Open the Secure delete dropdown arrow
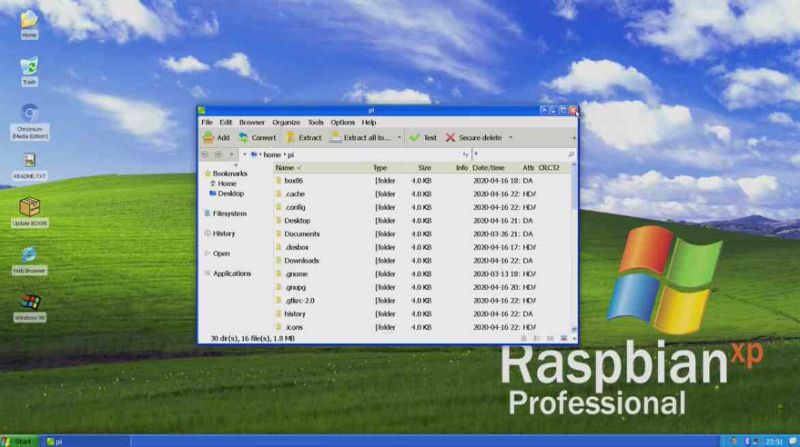Screen dimensions: 800x447 coord(510,138)
